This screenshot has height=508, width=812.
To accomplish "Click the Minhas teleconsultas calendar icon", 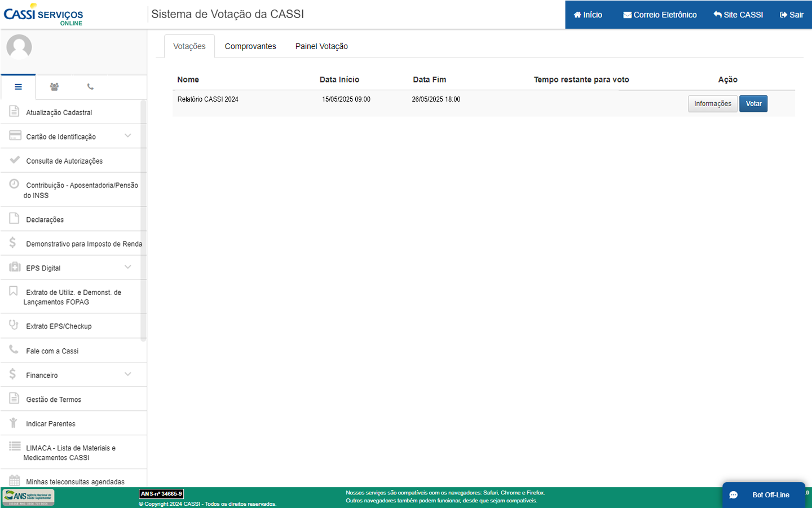I will coord(15,480).
